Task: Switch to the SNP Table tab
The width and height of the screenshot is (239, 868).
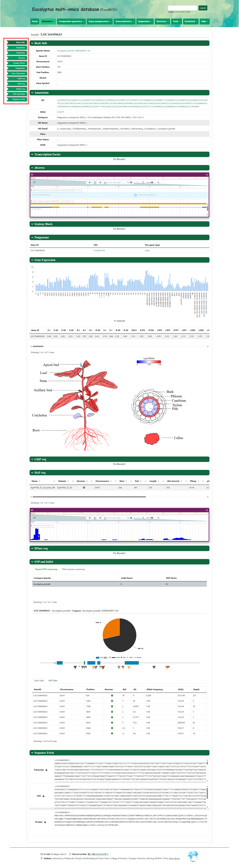Action: click(x=53, y=680)
